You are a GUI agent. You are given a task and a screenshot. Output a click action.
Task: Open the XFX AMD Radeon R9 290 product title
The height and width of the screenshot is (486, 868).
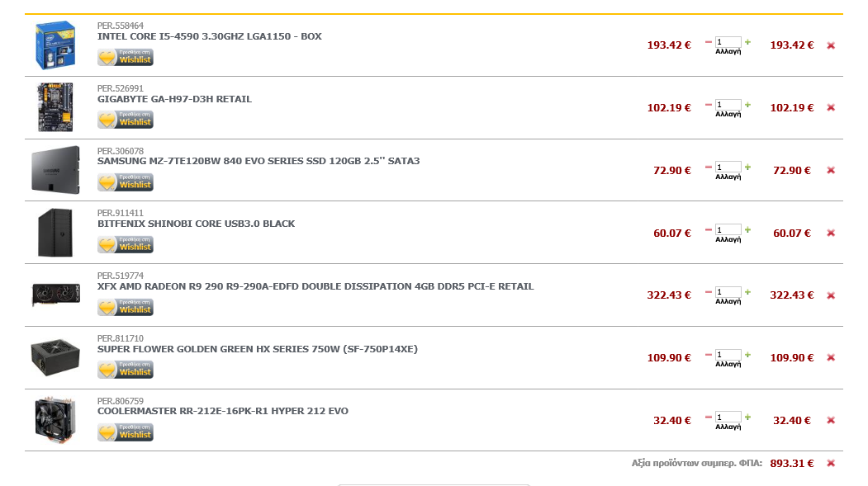click(x=315, y=286)
